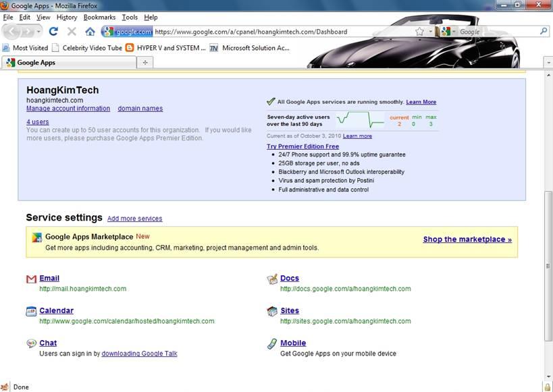Click the 4 users link
The height and width of the screenshot is (392, 553).
(37, 122)
